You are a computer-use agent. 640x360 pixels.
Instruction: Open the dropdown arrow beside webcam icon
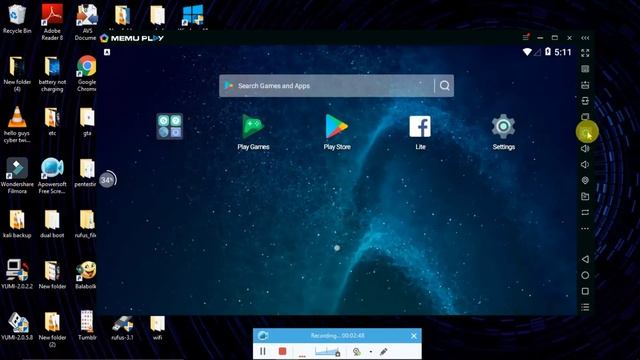click(x=371, y=351)
